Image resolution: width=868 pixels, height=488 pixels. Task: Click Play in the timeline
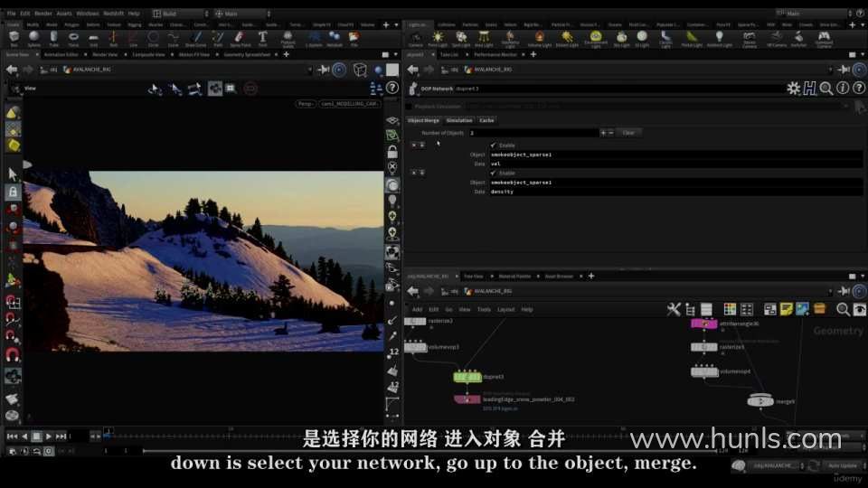(x=49, y=436)
